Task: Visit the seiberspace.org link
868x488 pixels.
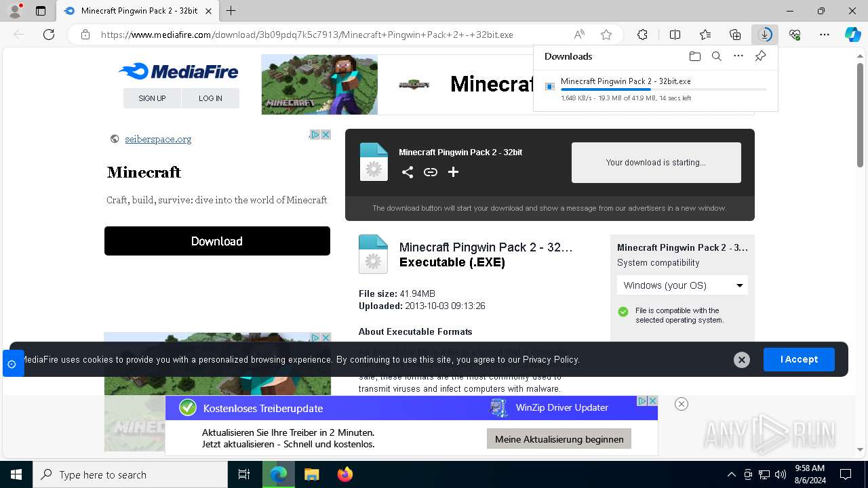Action: tap(158, 139)
